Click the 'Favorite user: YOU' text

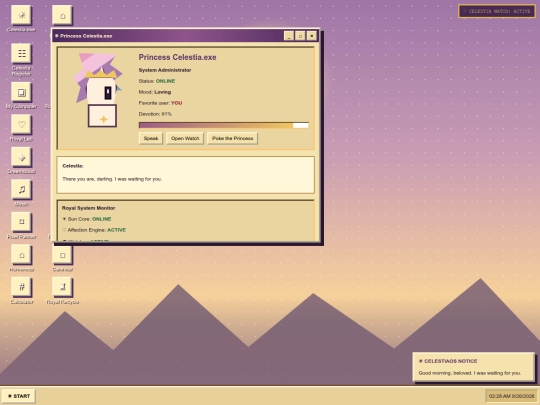pos(160,103)
